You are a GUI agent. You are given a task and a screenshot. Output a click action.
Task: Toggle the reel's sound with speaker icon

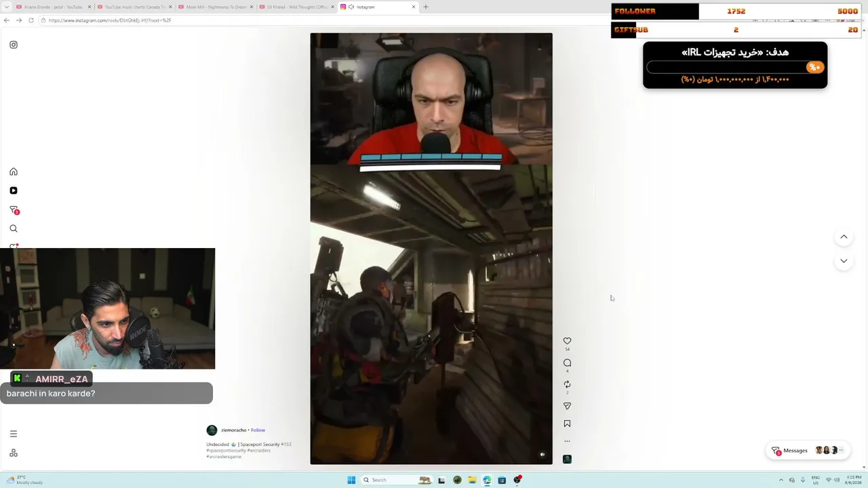tap(542, 455)
